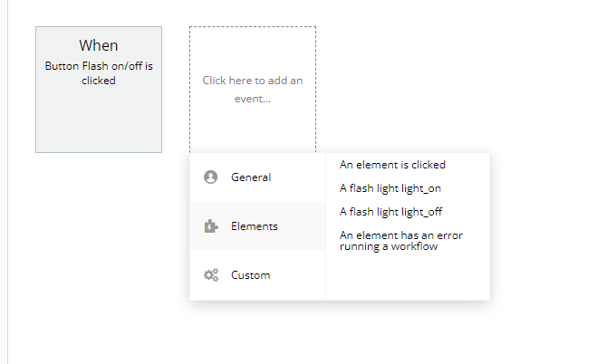Image resolution: width=607 pixels, height=364 pixels.
Task: Click the "Click here to add an event..." text
Action: (253, 89)
